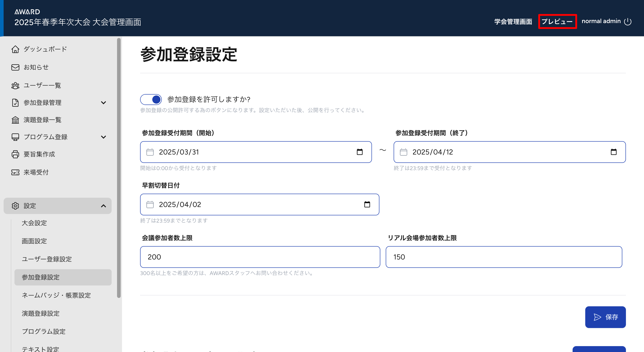Click the users icon for ユーザー一覧
644x352 pixels.
(x=15, y=86)
